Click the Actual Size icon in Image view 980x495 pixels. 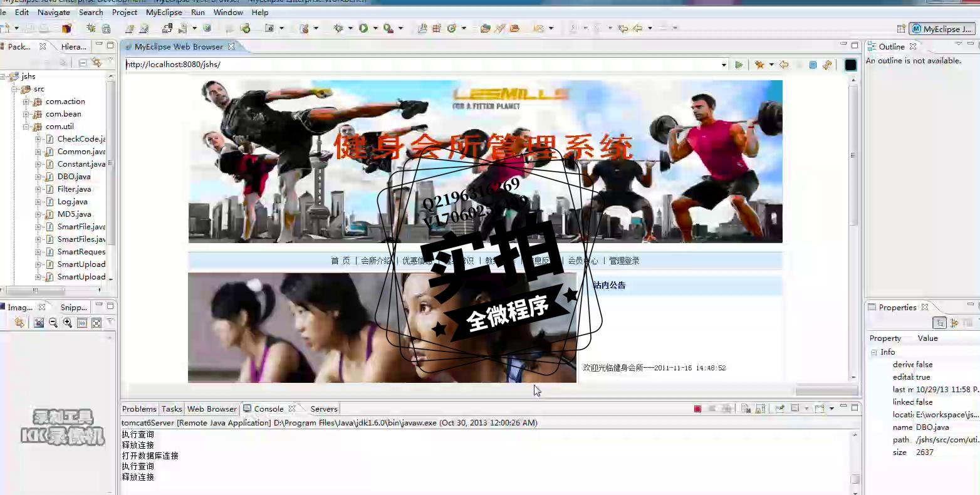tap(82, 323)
